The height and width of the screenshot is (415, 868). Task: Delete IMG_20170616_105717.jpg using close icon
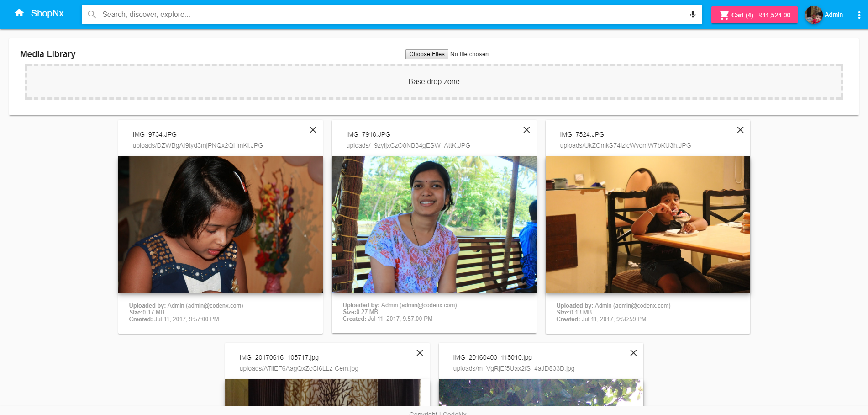420,353
